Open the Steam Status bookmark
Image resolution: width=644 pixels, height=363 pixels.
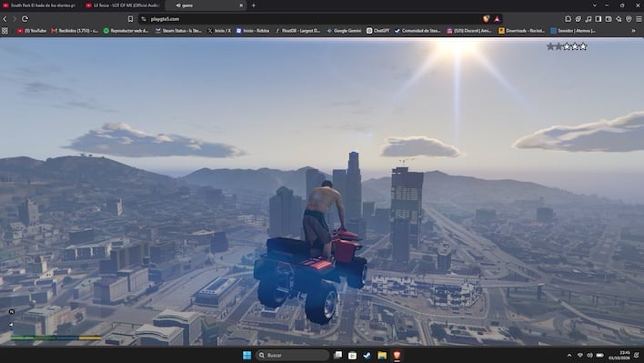[x=178, y=31]
